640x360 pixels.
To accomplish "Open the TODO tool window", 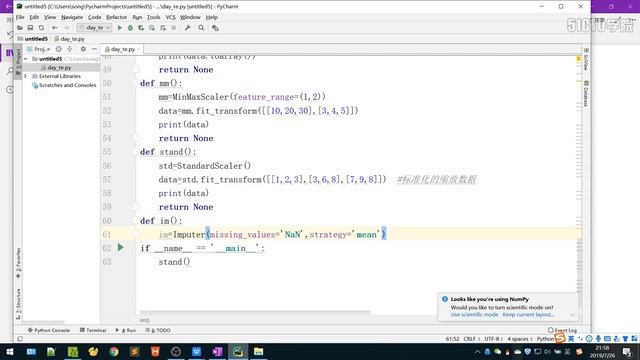I will 158,330.
